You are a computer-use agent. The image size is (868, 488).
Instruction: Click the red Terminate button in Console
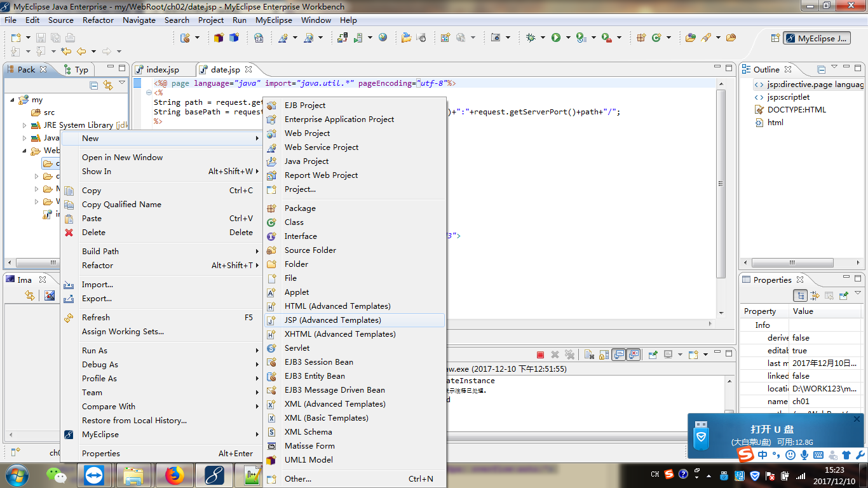(x=540, y=355)
